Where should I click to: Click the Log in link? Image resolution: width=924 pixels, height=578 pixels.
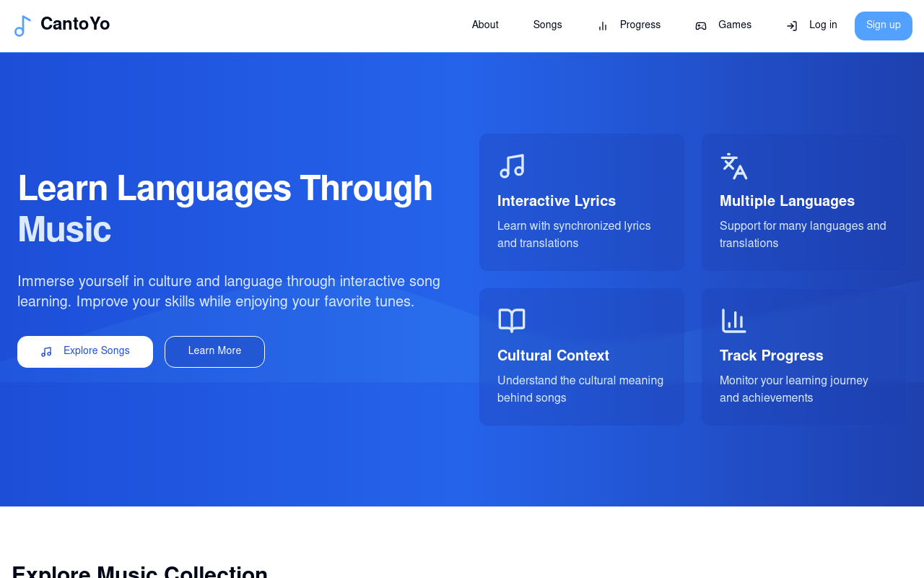(823, 25)
